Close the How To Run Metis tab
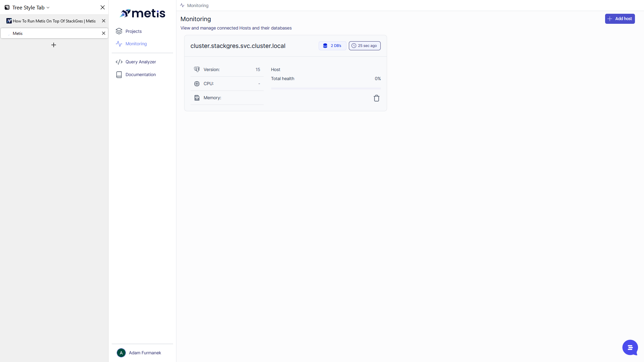Viewport: 644px width, 362px height. 104,21
